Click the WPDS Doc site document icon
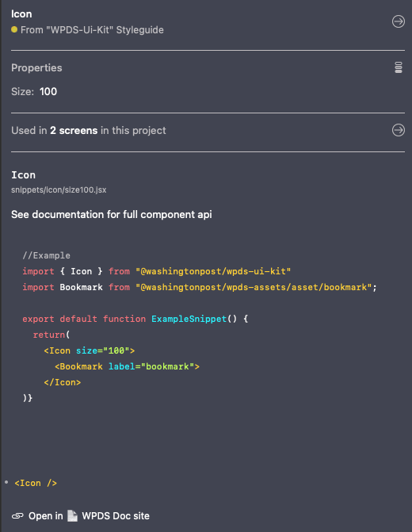Screen dimensions: 412x532 tap(72, 515)
